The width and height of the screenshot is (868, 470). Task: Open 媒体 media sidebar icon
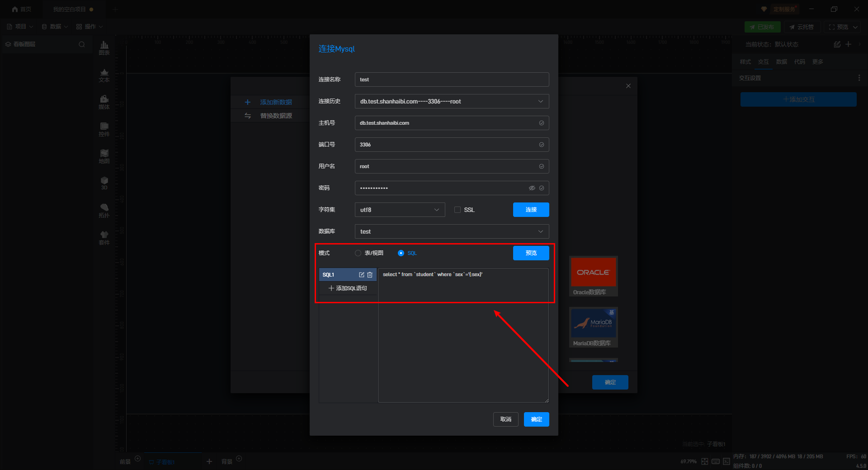coord(104,102)
